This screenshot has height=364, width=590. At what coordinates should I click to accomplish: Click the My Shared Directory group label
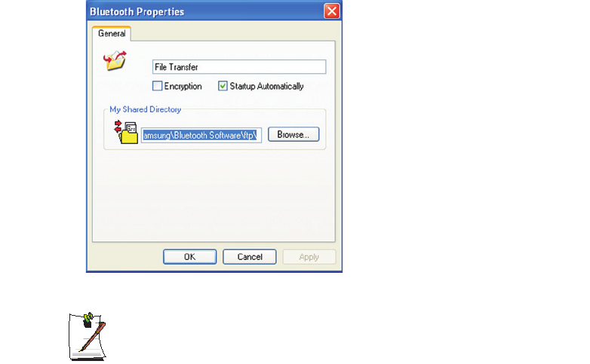[146, 109]
